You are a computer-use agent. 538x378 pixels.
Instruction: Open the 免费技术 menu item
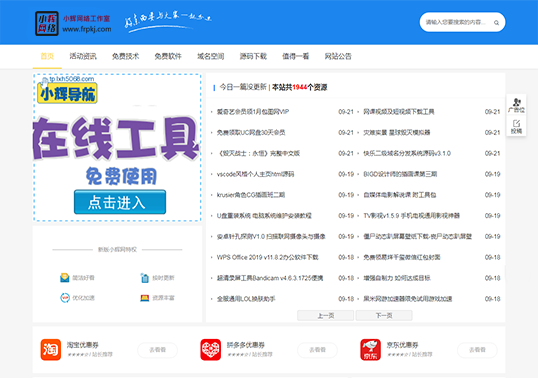click(x=126, y=56)
